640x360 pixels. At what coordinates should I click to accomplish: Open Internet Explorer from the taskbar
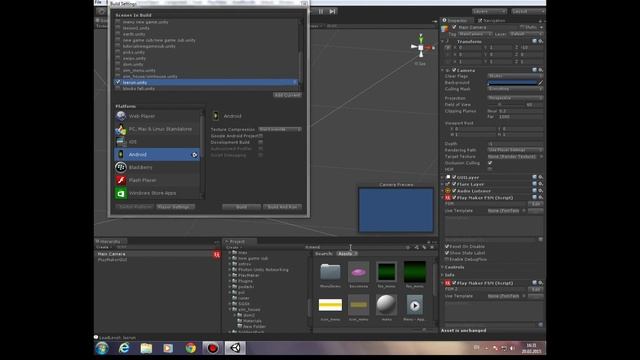click(x=124, y=348)
